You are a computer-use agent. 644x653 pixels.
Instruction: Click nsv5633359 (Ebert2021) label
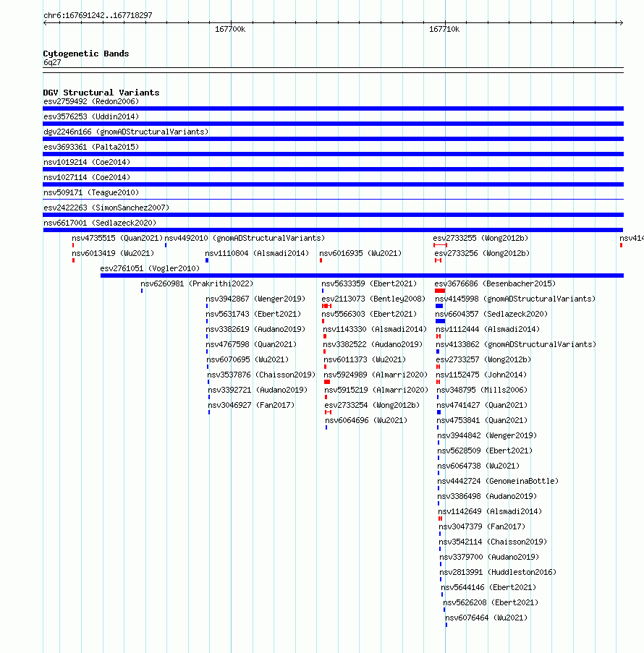(x=369, y=284)
